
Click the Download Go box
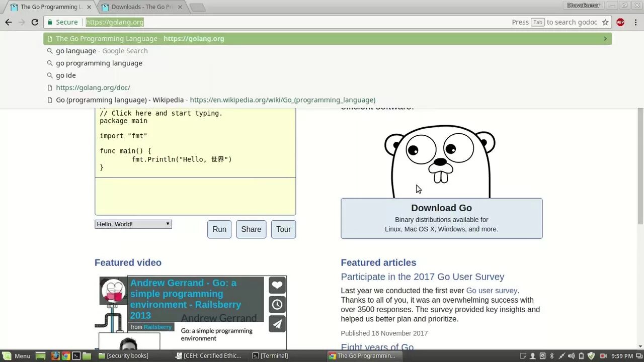(441, 218)
